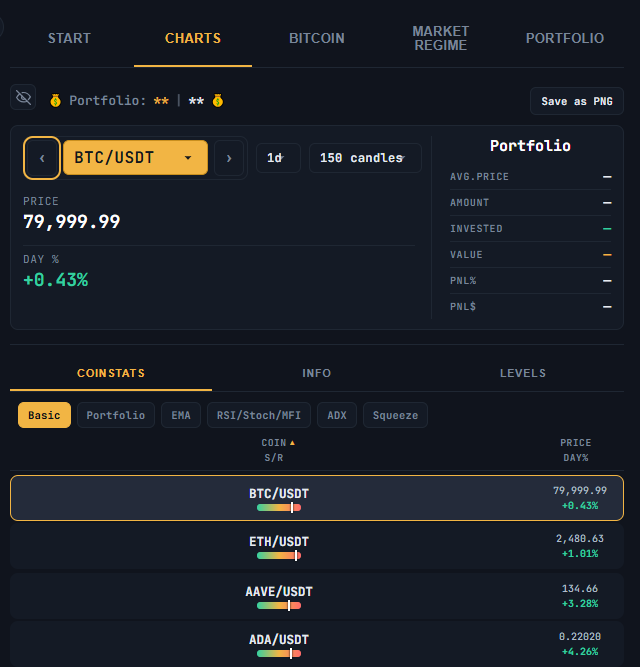The height and width of the screenshot is (667, 640).
Task: Select the RSI/Stoch/MFI filter
Action: pos(259,415)
